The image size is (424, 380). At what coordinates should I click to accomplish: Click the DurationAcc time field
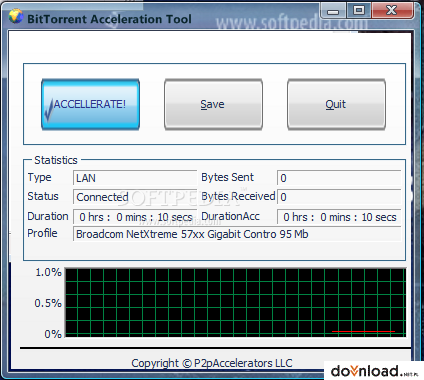339,217
